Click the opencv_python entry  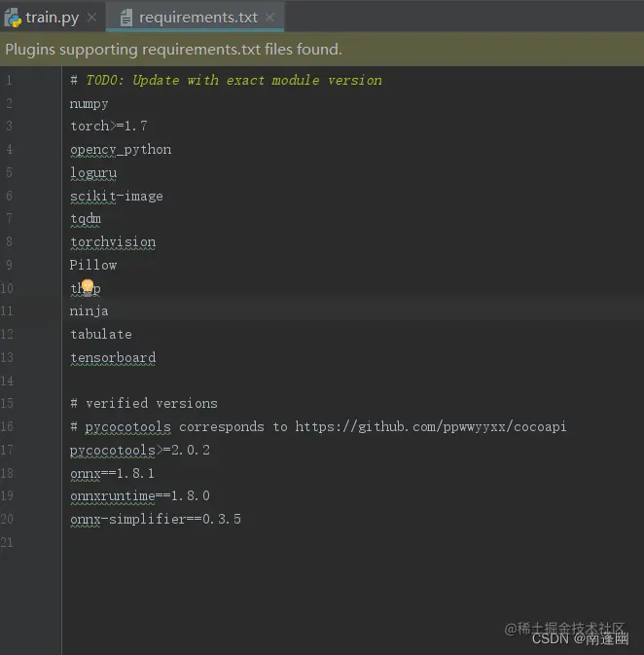[x=121, y=150]
